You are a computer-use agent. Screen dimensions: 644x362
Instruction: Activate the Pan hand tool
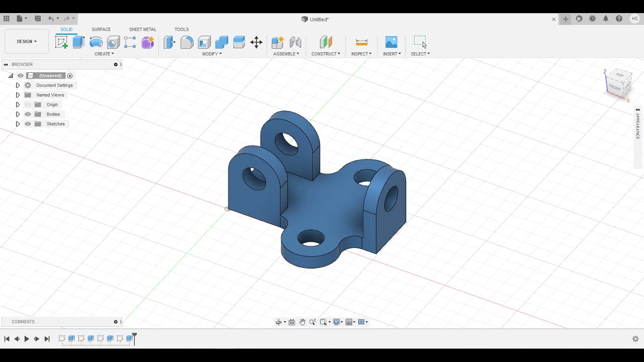(x=302, y=322)
